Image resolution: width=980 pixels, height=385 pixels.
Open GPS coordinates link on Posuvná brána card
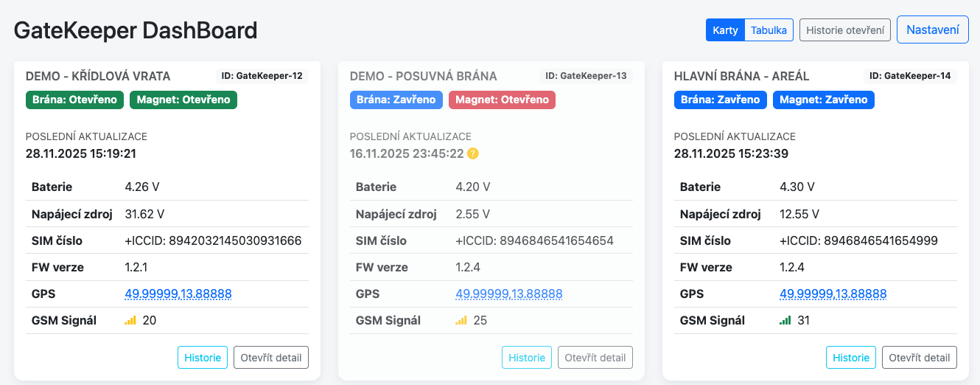coord(508,294)
